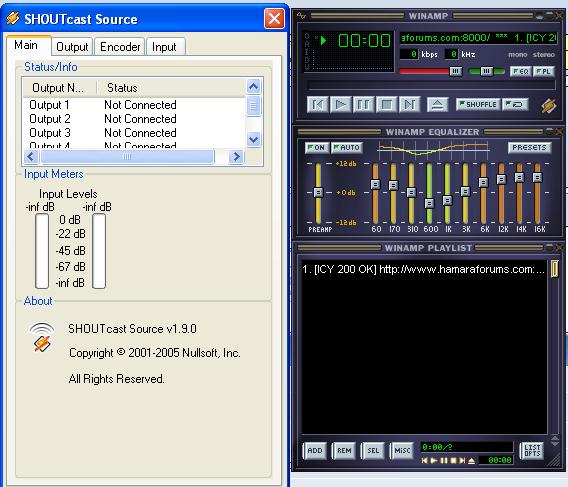
Task: Click Winamp's next track button
Action: [410, 105]
